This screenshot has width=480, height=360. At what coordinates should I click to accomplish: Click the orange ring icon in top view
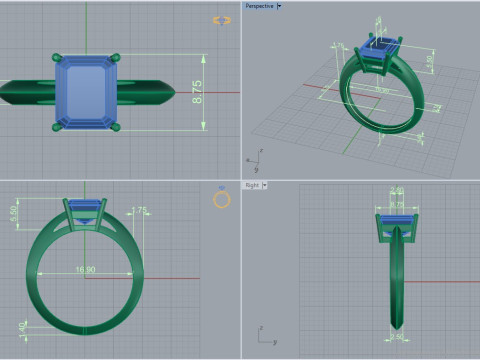(222, 21)
